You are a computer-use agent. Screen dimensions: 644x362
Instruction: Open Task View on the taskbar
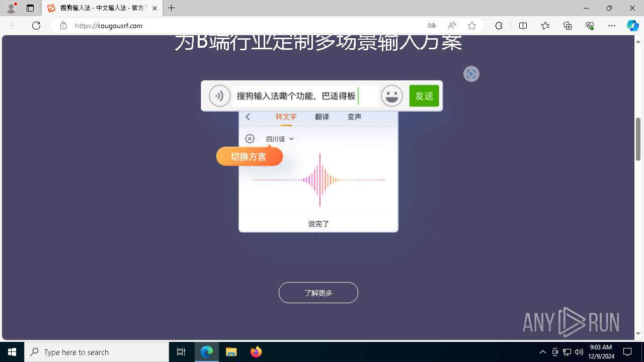[x=181, y=352]
